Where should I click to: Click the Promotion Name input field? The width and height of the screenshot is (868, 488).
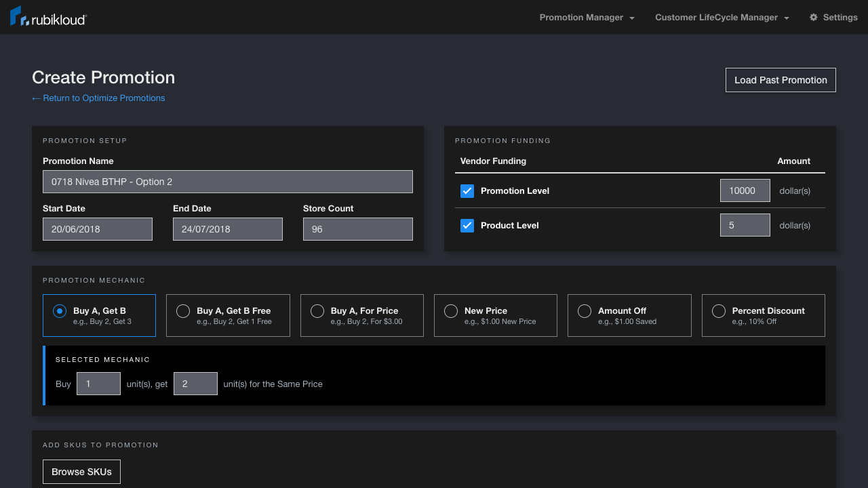pos(227,182)
